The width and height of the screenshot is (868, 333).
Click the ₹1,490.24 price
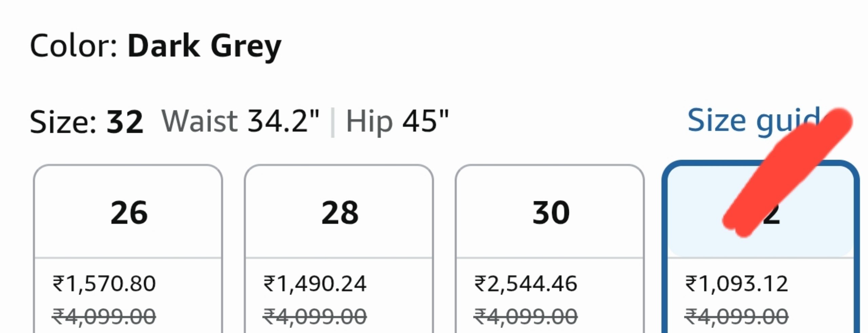(x=315, y=284)
